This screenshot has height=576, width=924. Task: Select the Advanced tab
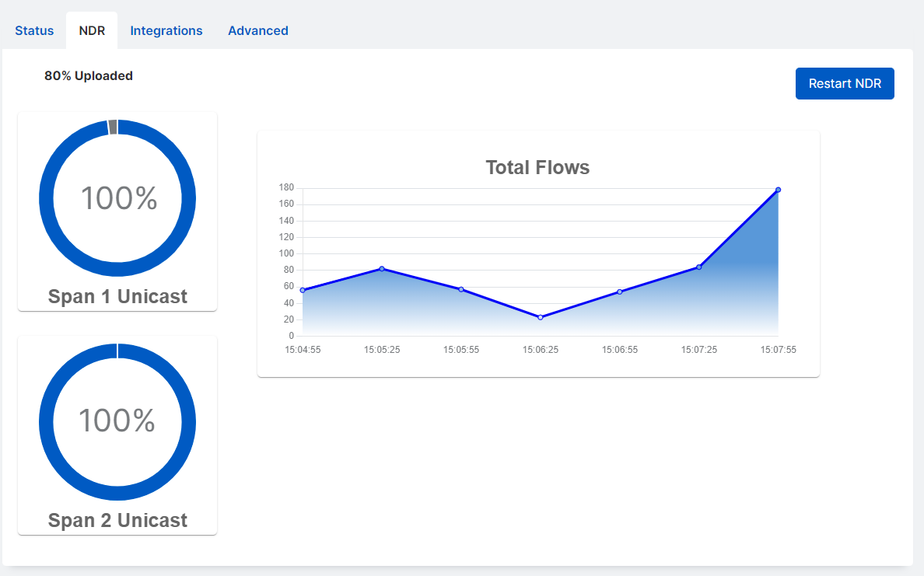pos(257,30)
